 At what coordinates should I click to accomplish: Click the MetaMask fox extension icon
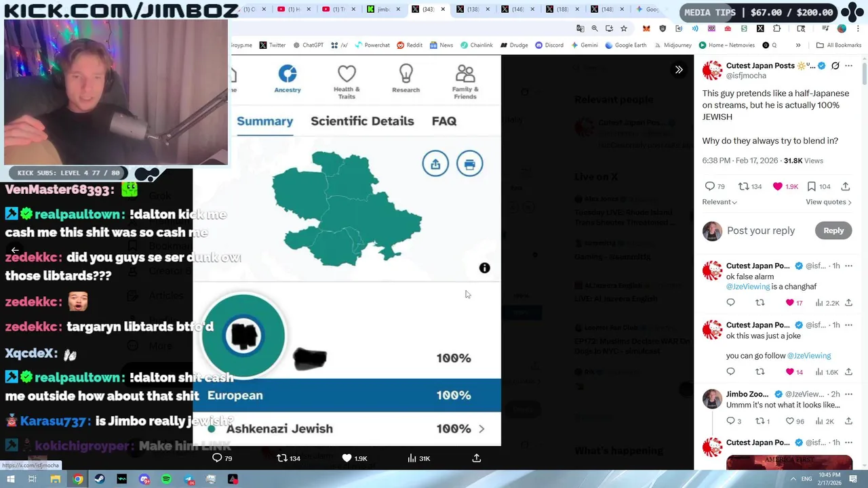click(x=646, y=28)
